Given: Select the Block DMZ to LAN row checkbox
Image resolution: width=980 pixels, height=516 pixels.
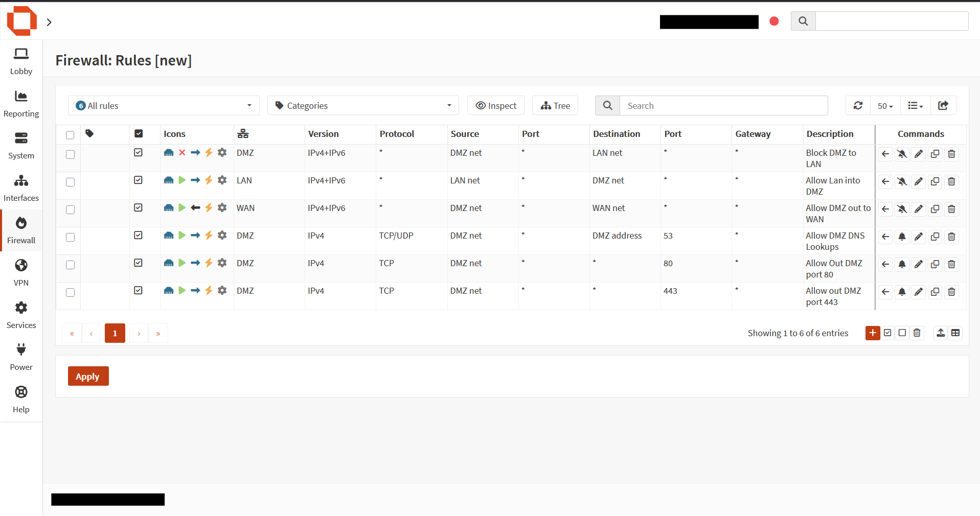Looking at the screenshot, I should [x=71, y=155].
